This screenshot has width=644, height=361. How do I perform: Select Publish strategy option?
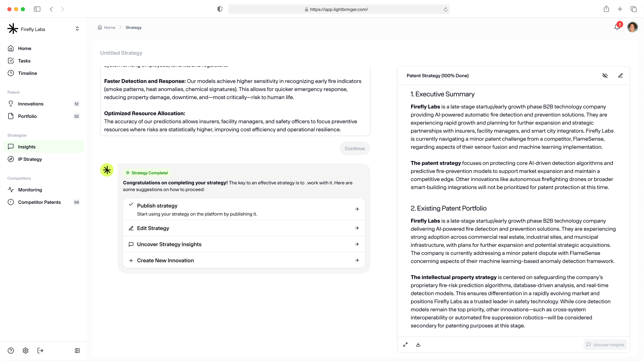(x=244, y=209)
